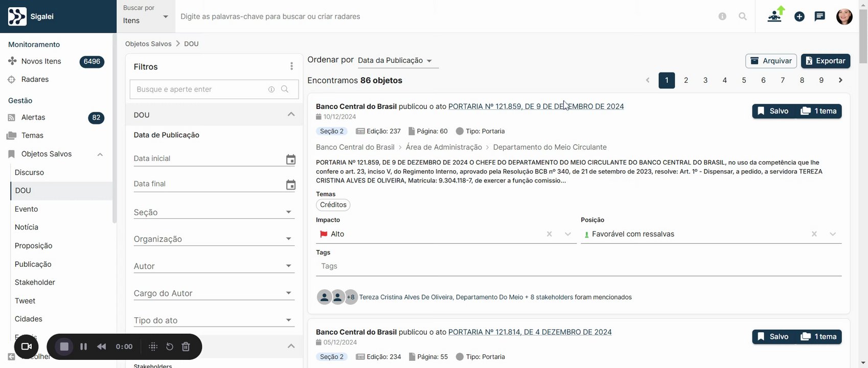This screenshot has width=868, height=368.
Task: Open the Seção filter dropdown
Action: click(x=214, y=212)
